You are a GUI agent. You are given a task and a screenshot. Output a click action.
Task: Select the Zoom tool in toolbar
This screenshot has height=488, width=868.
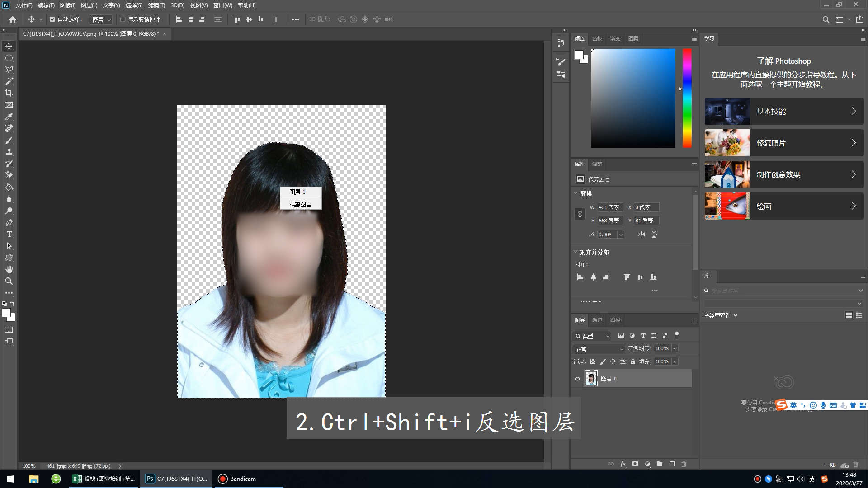pos(9,281)
